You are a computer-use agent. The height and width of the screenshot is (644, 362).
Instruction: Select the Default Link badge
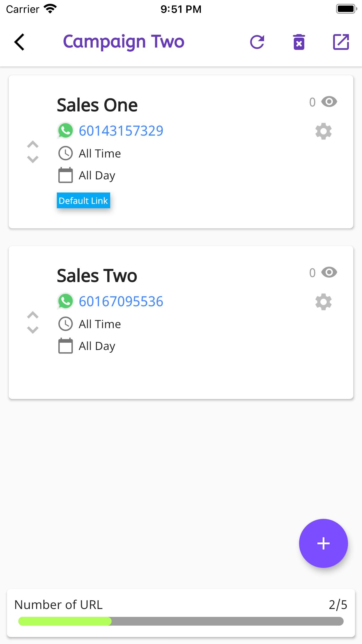coord(83,200)
